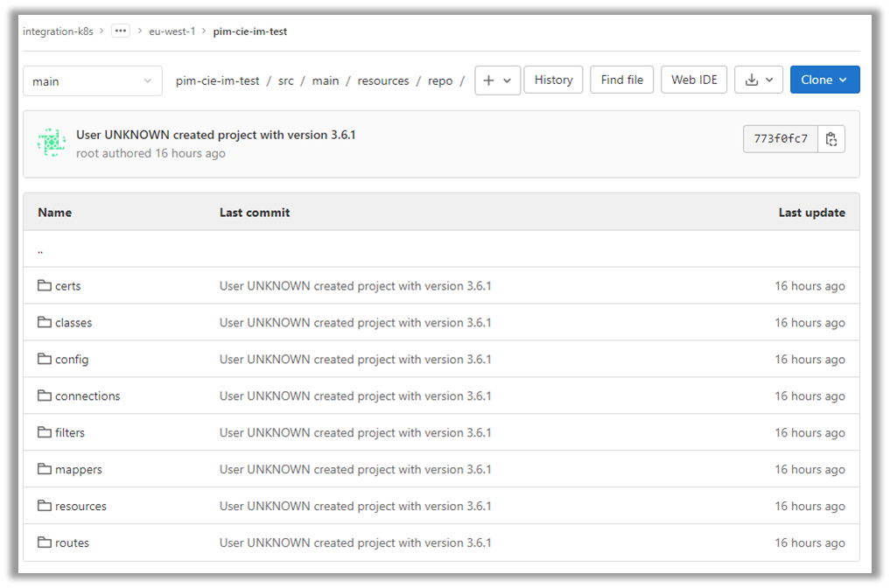Launch the Web IDE
The height and width of the screenshot is (588, 890).
694,80
